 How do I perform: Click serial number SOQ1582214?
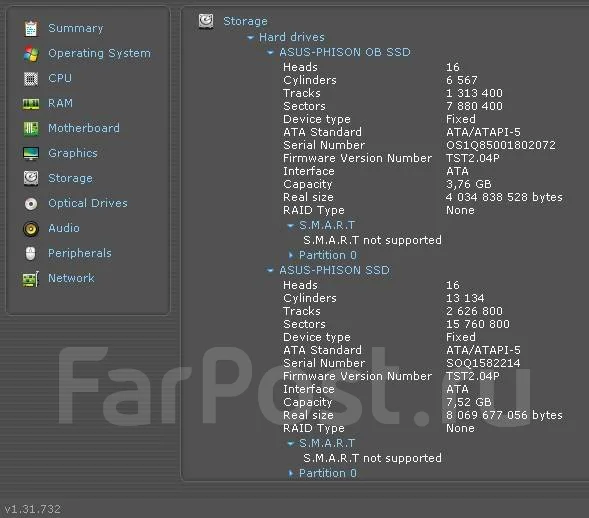[483, 363]
